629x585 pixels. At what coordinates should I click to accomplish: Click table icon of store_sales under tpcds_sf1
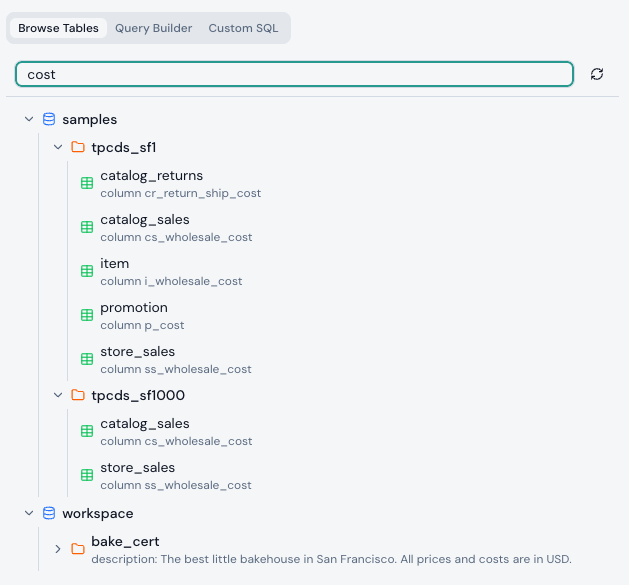(x=87, y=359)
